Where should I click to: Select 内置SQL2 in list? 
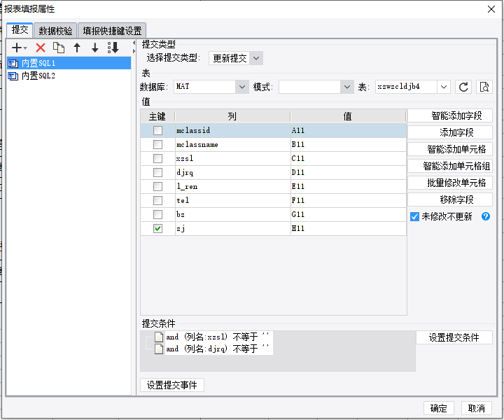(69, 76)
